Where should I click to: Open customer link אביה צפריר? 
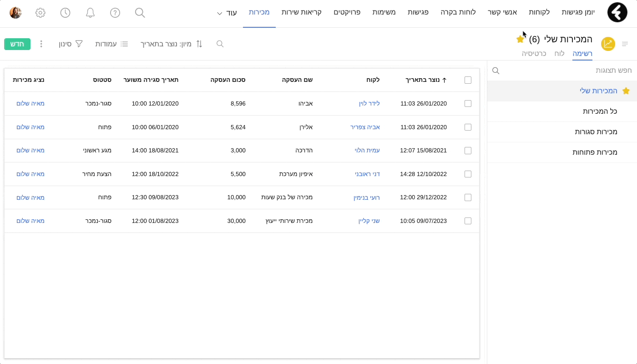click(x=365, y=127)
